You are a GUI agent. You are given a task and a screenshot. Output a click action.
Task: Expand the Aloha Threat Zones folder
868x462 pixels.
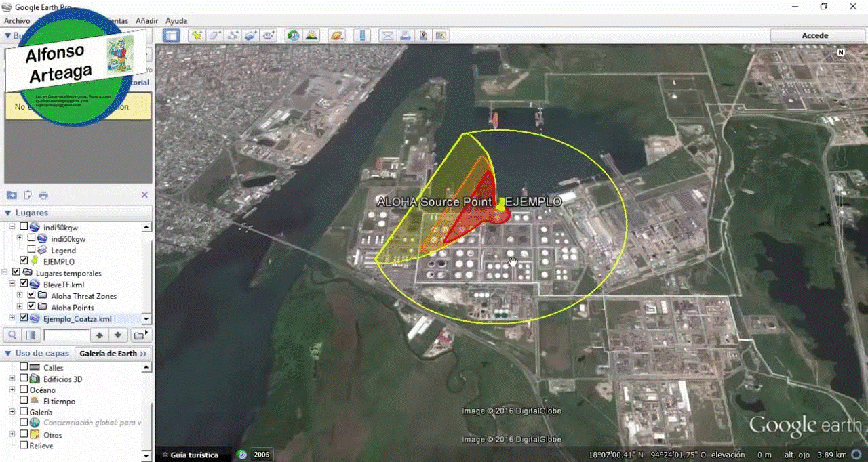pyautogui.click(x=20, y=295)
